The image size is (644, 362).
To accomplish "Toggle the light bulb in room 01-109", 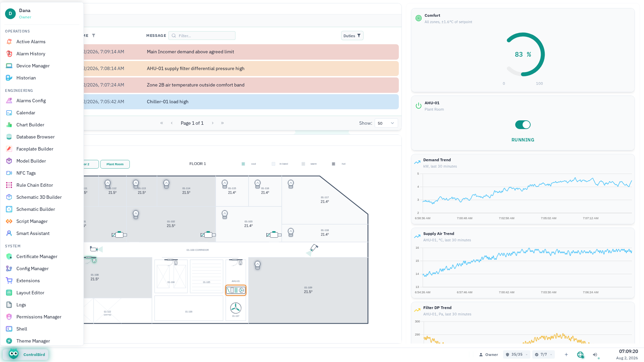I will [x=258, y=265].
